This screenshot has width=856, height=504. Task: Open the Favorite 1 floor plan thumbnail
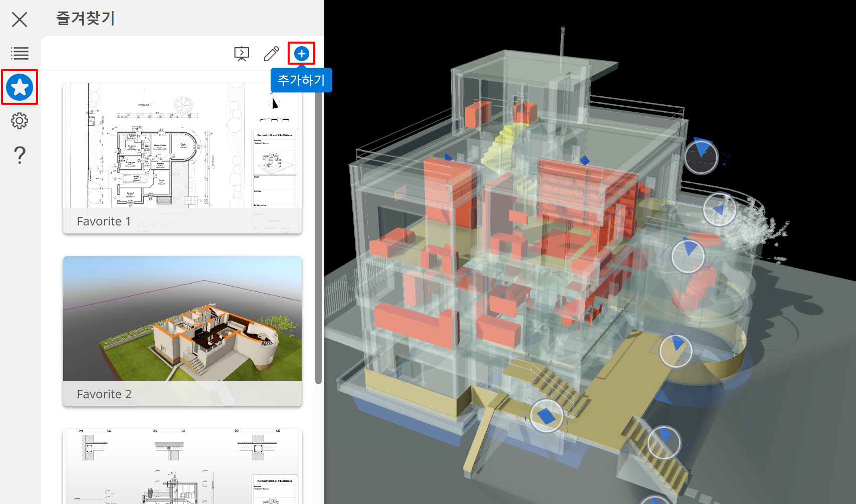182,158
